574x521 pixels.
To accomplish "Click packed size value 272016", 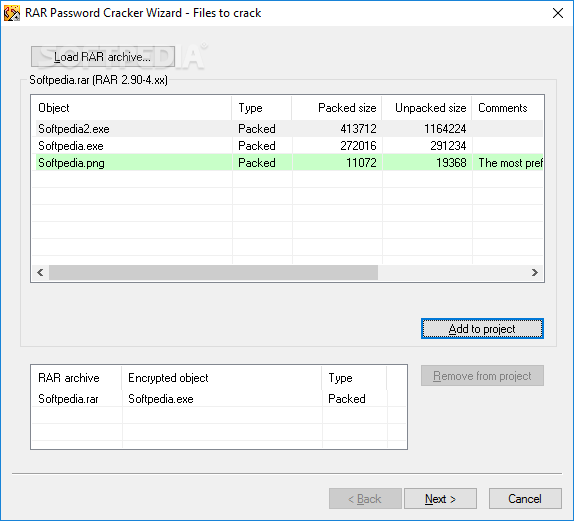I will point(358,146).
